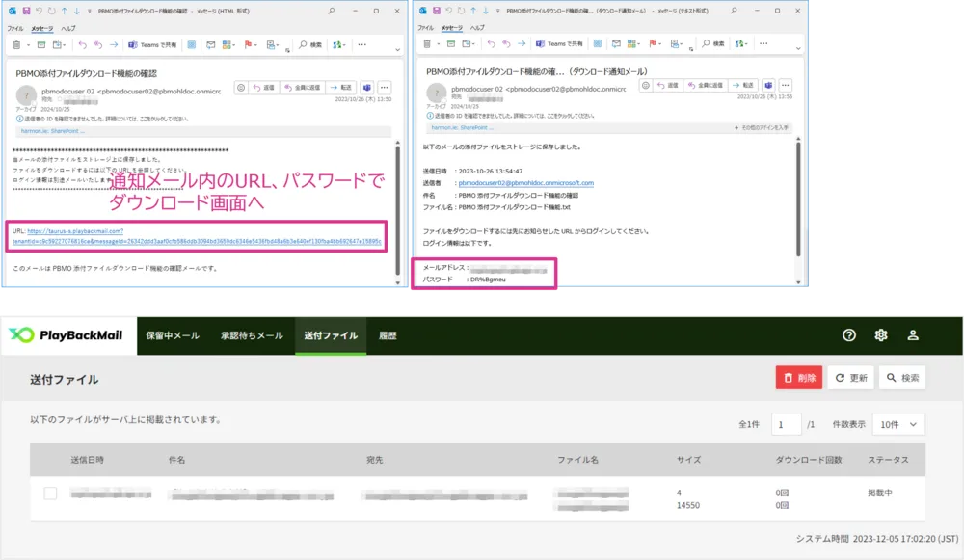The height and width of the screenshot is (560, 964).
Task: Click the trash delete icon in left Outlook toolbar
Action: pos(18,44)
